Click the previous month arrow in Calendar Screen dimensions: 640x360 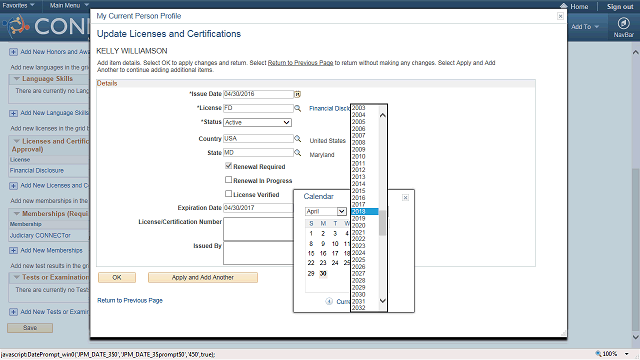point(329,301)
